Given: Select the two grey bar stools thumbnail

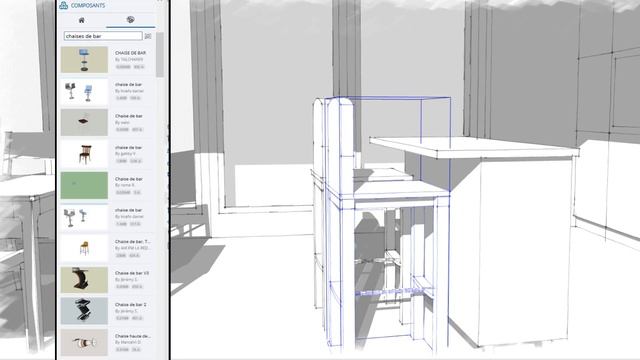Looking at the screenshot, I should tap(84, 217).
